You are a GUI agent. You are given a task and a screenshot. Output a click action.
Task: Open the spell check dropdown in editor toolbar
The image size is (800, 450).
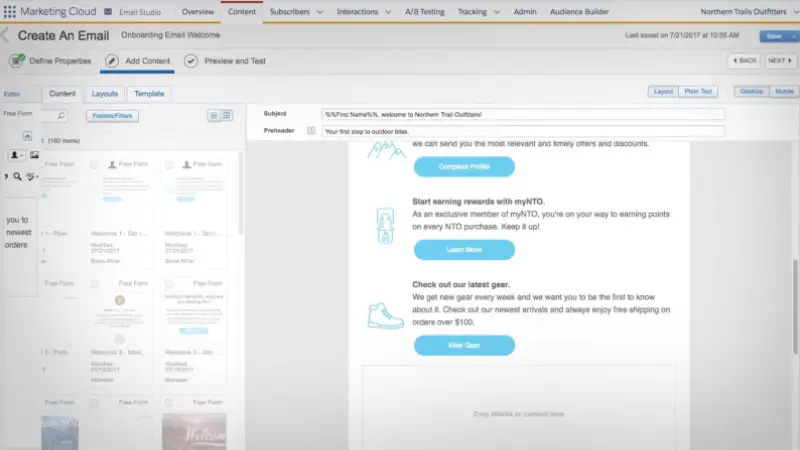[x=33, y=177]
